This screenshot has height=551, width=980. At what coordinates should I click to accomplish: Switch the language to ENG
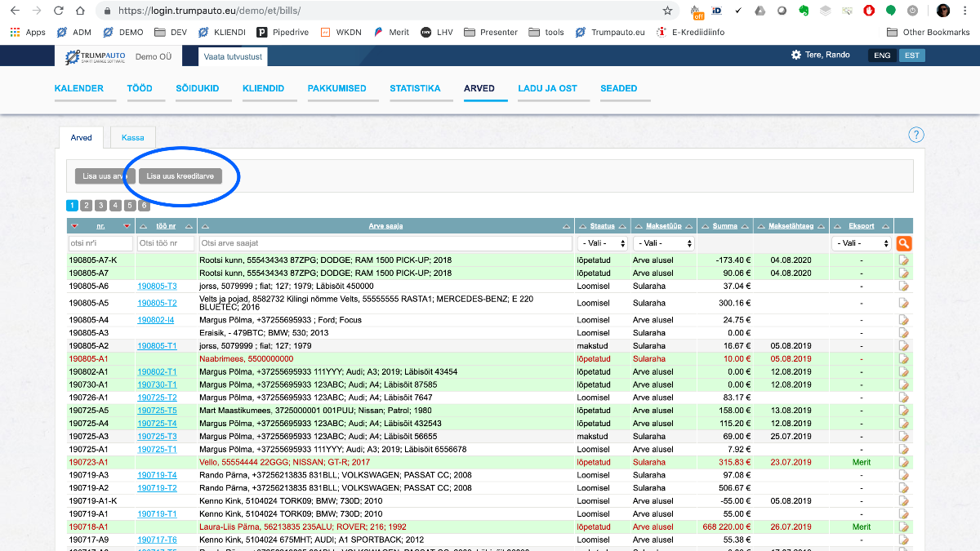point(882,56)
